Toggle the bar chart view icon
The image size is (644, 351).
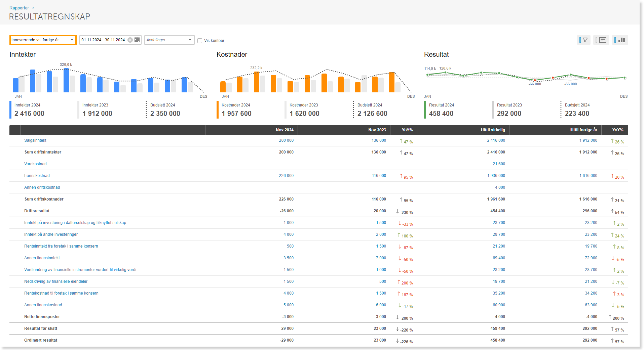point(620,40)
